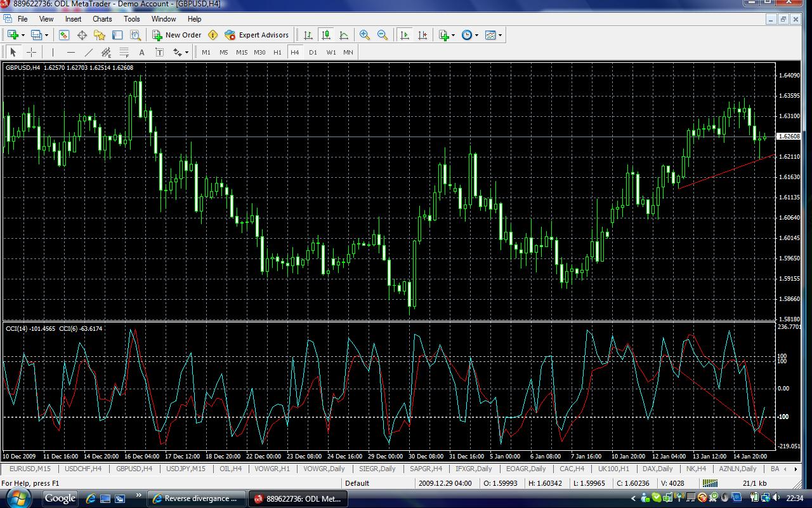Click the New Order button
812x508 pixels.
[177, 35]
